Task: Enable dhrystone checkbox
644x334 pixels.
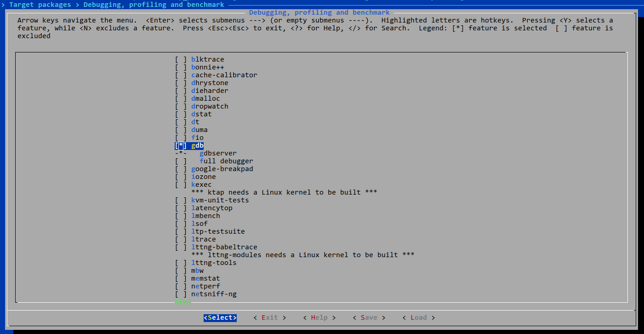Action: (x=181, y=83)
